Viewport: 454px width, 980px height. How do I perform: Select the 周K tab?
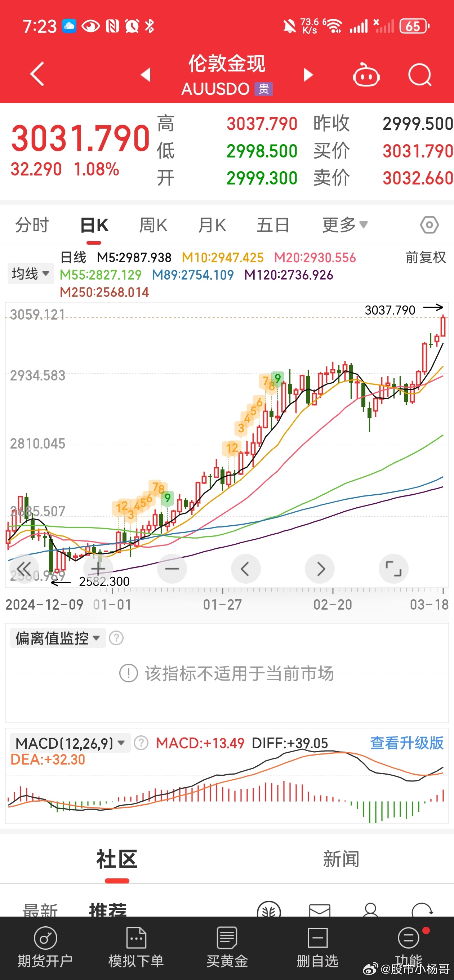153,225
